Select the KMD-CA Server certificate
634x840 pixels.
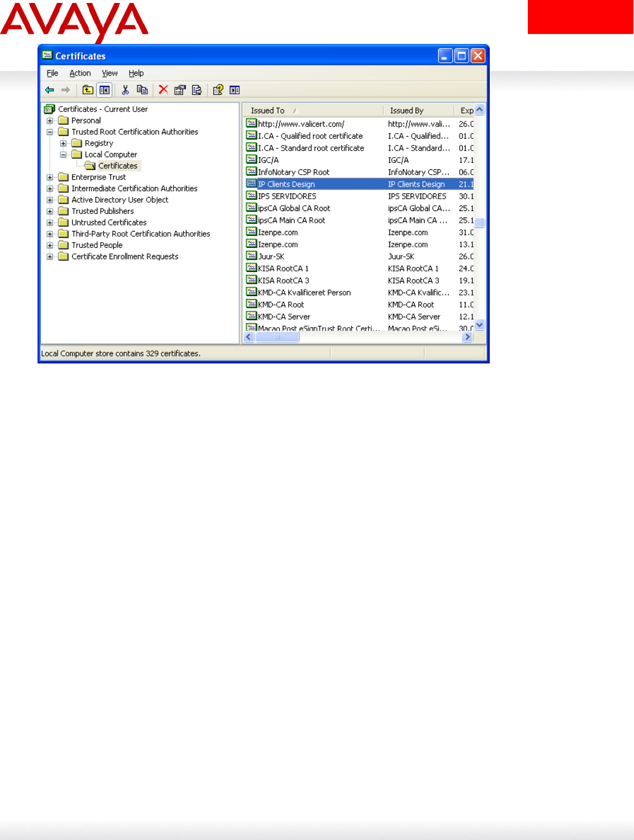(359, 317)
